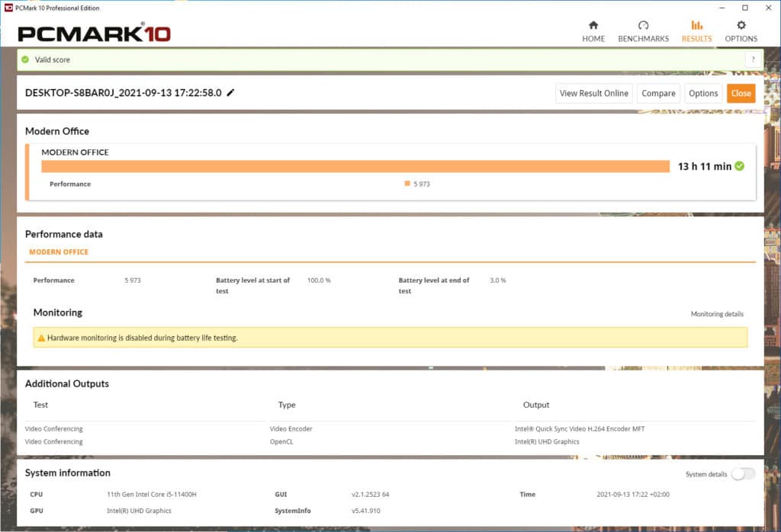The image size is (781, 532).
Task: Click the Type column header
Action: [x=287, y=405]
